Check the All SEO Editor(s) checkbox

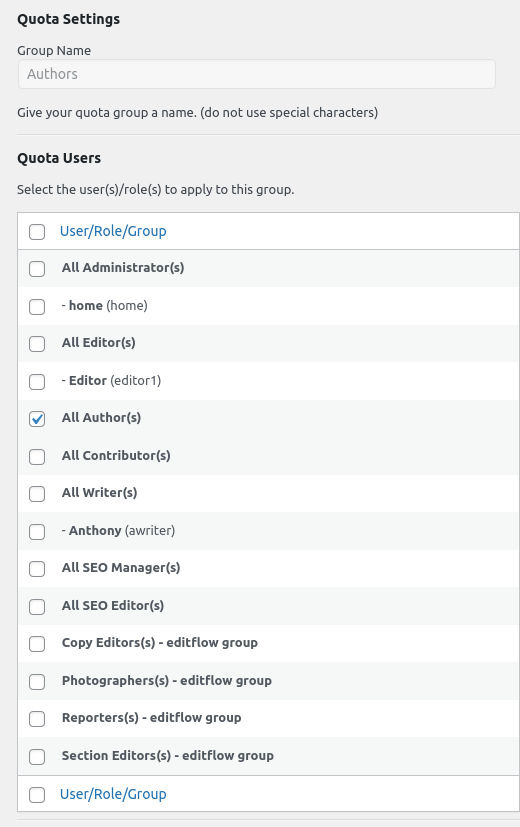37,607
